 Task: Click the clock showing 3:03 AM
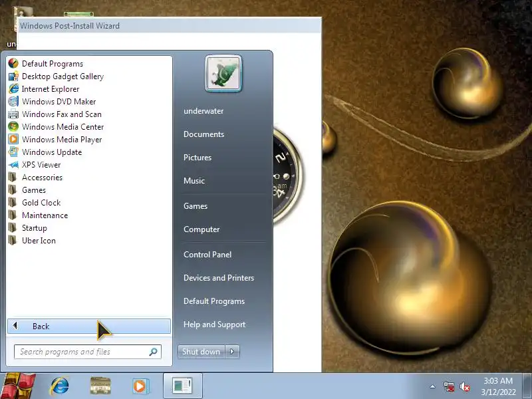(498, 386)
